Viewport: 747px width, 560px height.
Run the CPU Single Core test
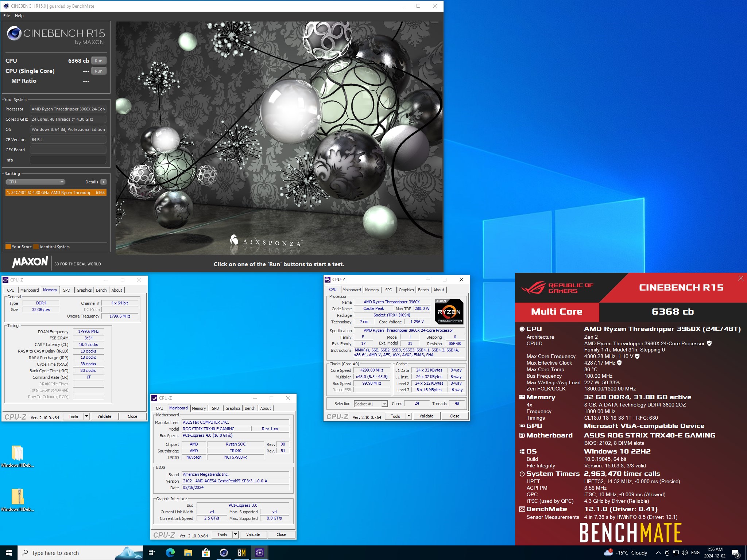(x=98, y=71)
